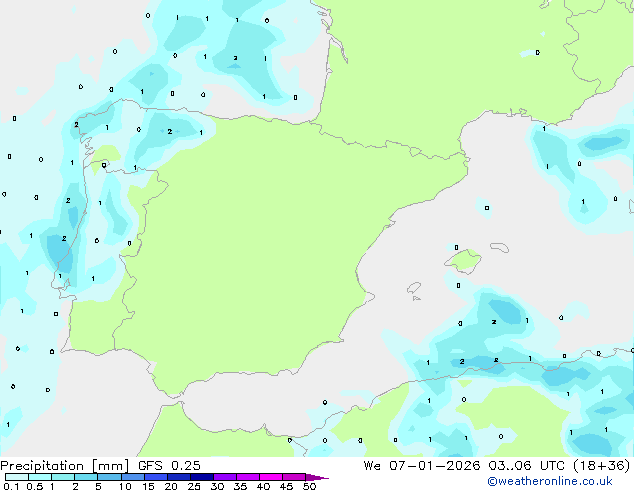Click the "50" legend scale label
Viewport: 634px width, 490px height.
click(310, 486)
